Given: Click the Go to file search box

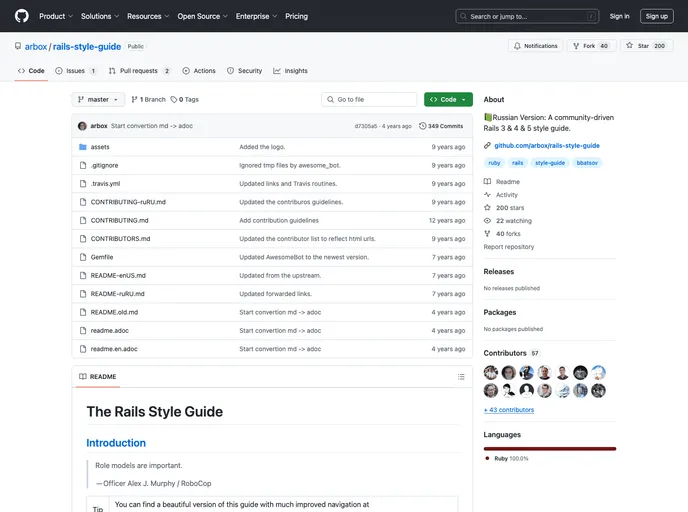Looking at the screenshot, I should coord(369,100).
